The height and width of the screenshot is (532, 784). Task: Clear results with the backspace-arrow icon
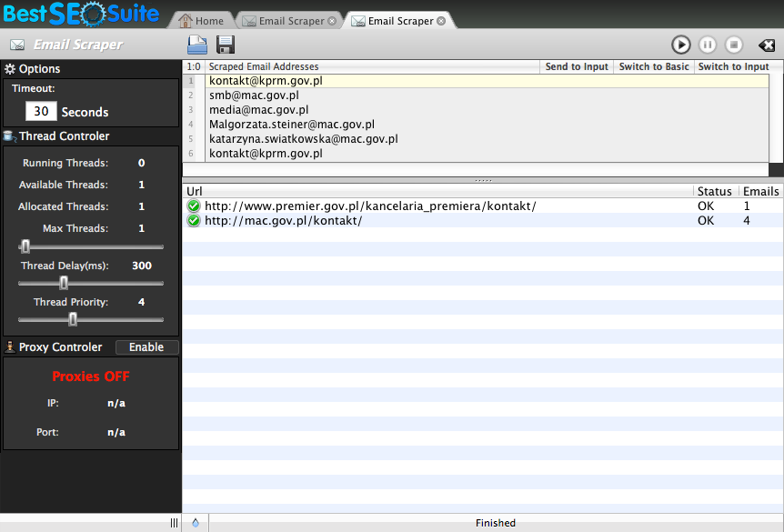(767, 45)
